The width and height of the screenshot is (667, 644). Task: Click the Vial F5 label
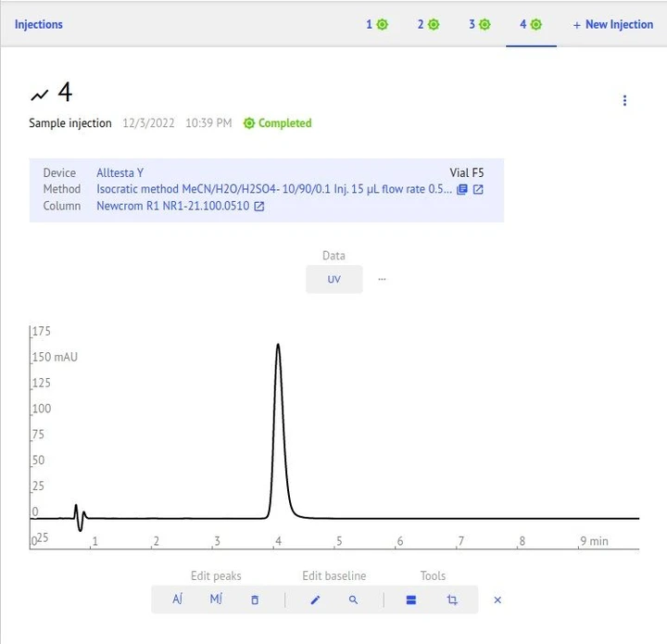[x=467, y=172]
